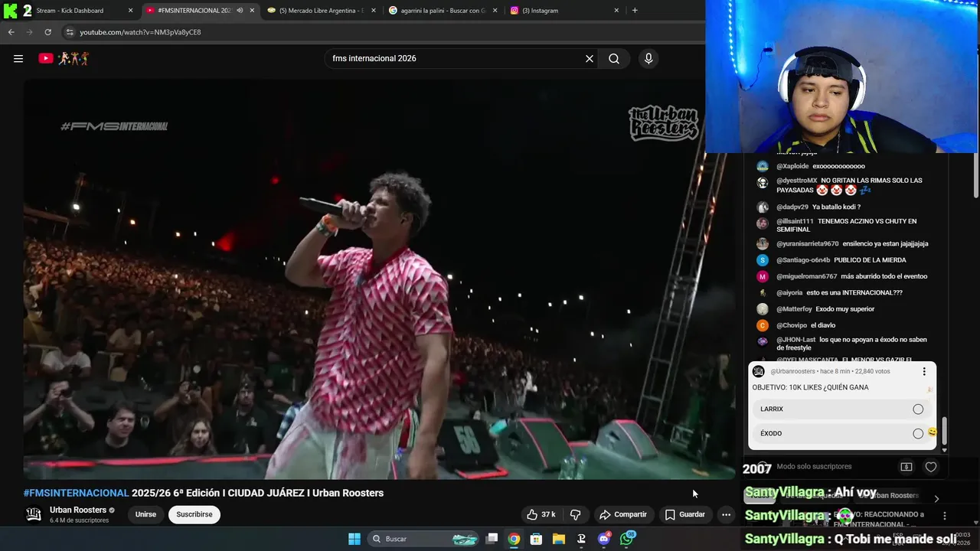Mute audio on the FMSINTERNACIONAL tab
980x551 pixels.
click(x=240, y=11)
